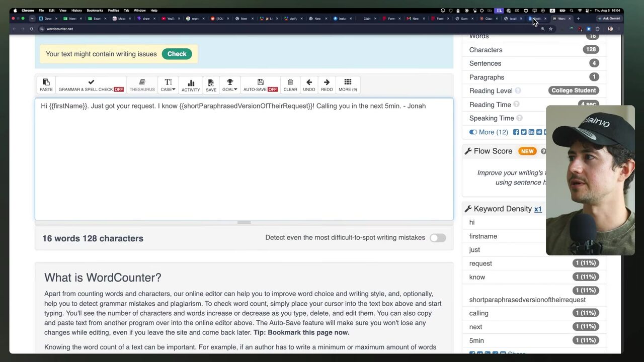Screen dimensions: 644x362
Task: Click the "What is WordCounter?" heading
Action: coord(103,278)
